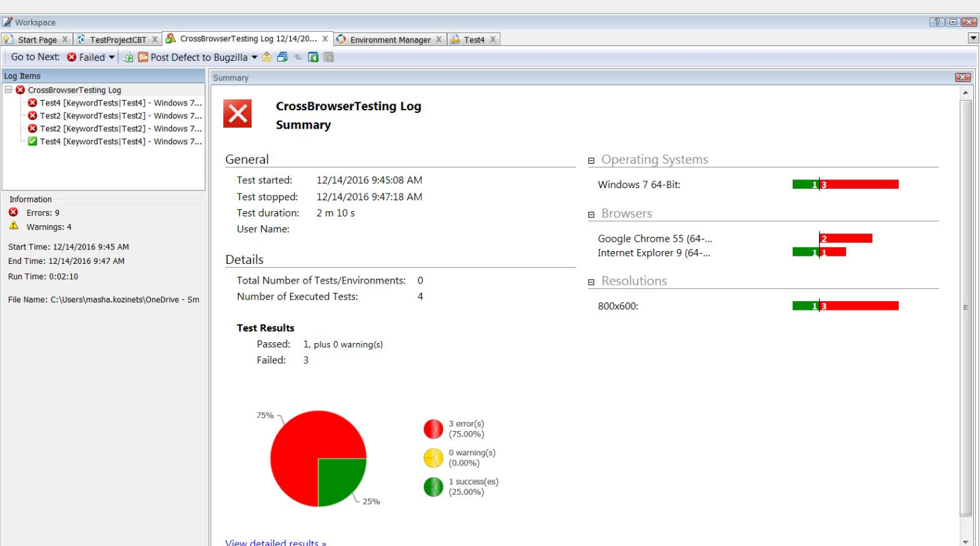Close the CrossBrowserTesting Log tab

(x=325, y=39)
